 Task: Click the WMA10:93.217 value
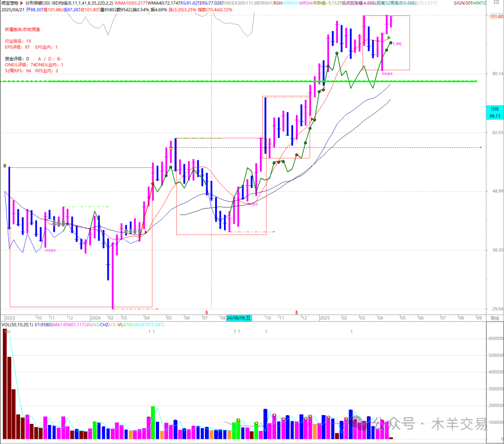pos(130,3)
